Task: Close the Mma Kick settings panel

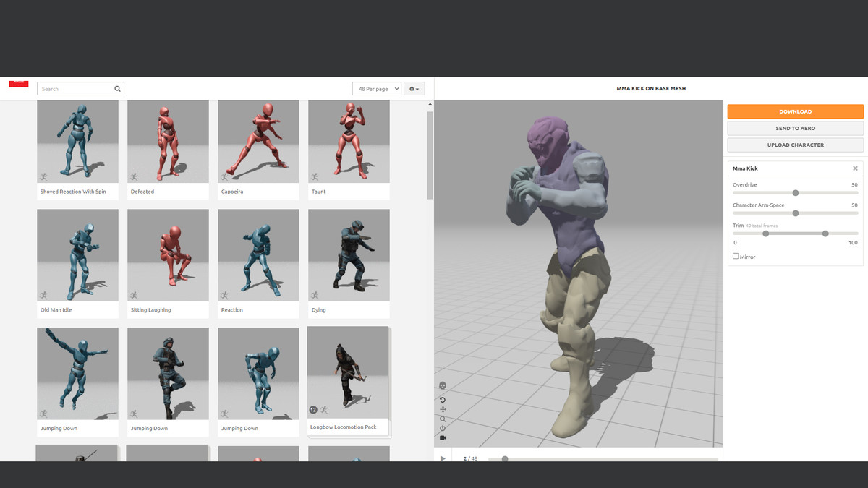Action: point(855,168)
